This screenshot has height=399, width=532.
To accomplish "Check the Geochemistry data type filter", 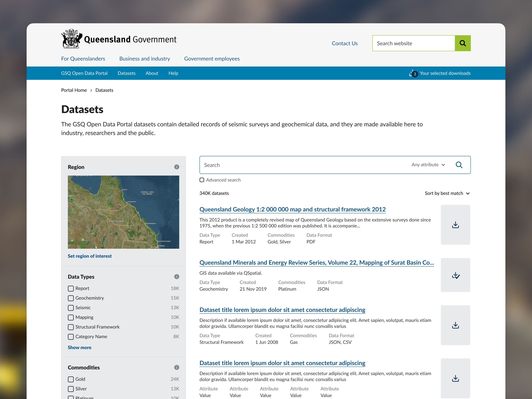I will (x=71, y=298).
